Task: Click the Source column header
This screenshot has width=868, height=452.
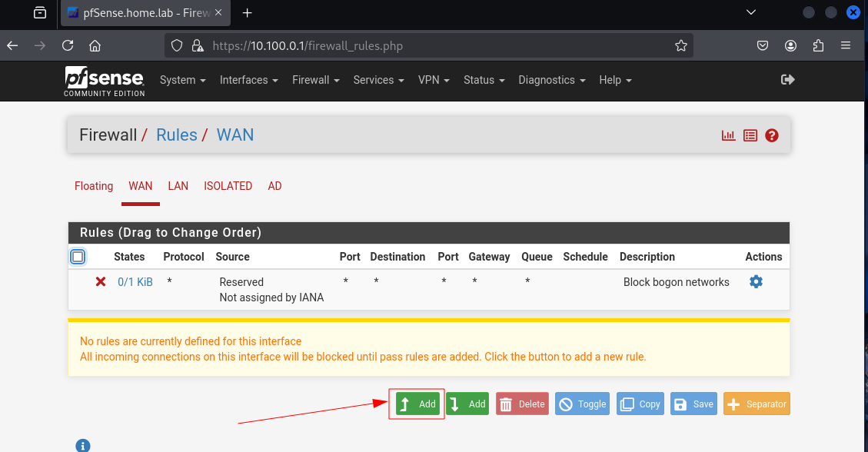Action: click(x=232, y=257)
